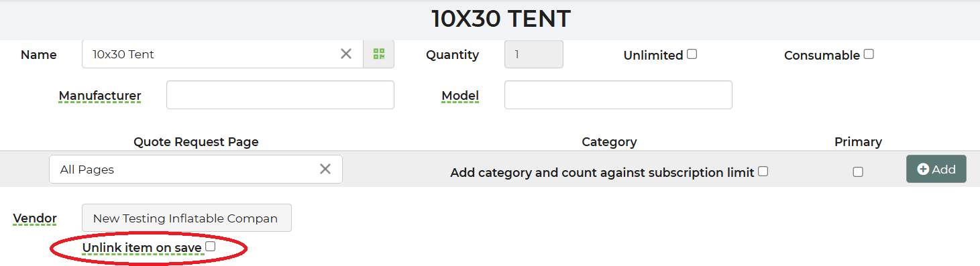Click the plus icon on the Add button

pyautogui.click(x=923, y=170)
